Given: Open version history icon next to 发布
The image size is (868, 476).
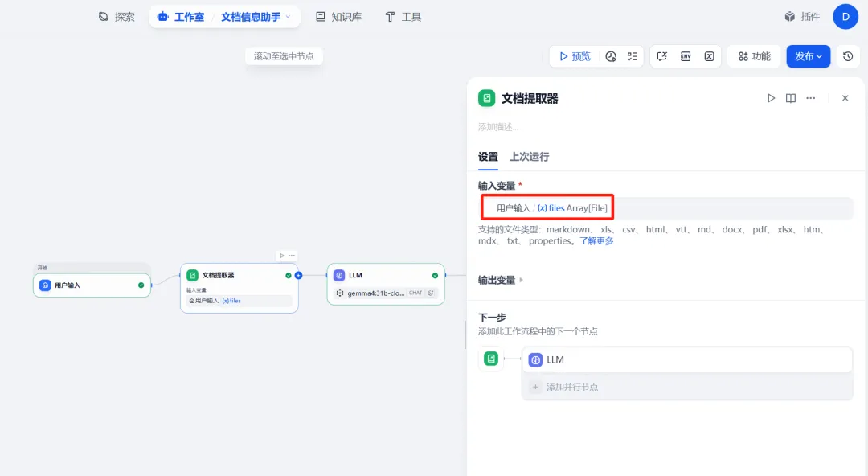Looking at the screenshot, I should click(848, 56).
